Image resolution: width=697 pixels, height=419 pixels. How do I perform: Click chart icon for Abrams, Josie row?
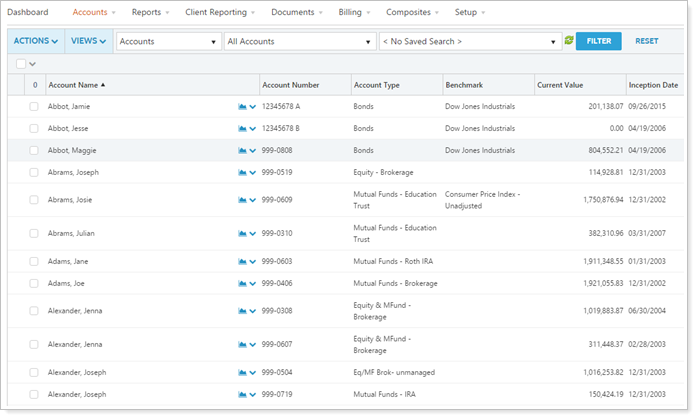point(242,200)
